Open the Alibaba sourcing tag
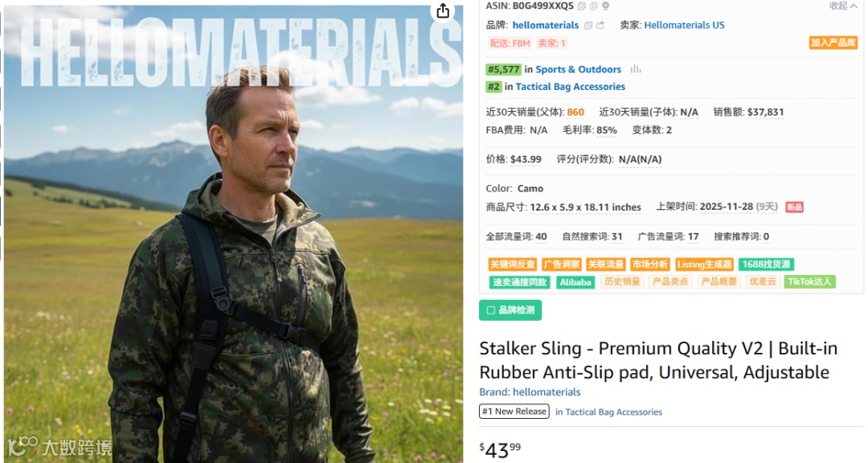 tap(575, 282)
